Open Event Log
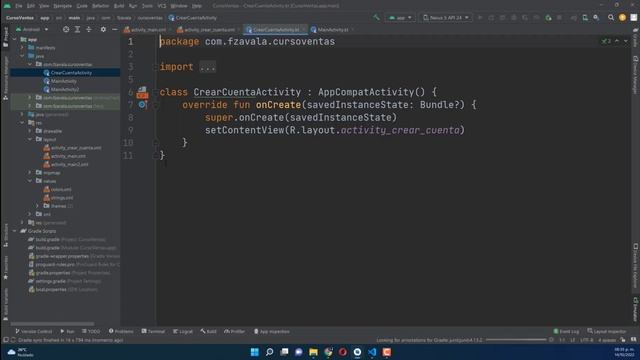640x360 pixels. click(566, 331)
